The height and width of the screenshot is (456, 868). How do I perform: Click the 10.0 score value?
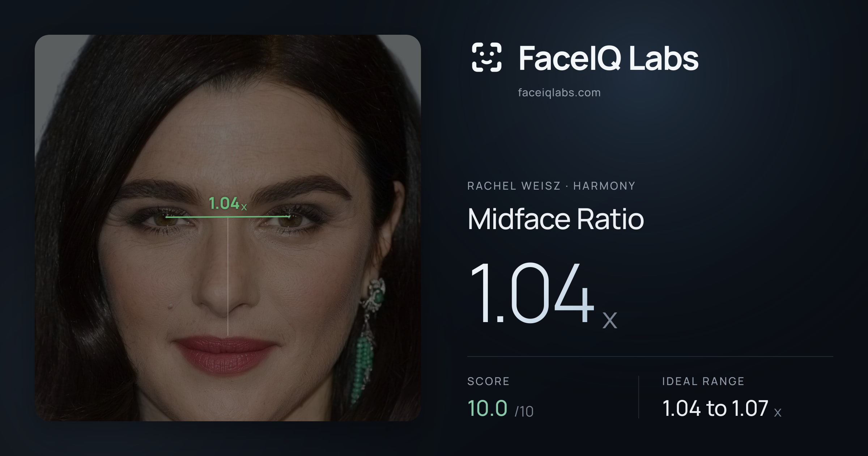[487, 408]
